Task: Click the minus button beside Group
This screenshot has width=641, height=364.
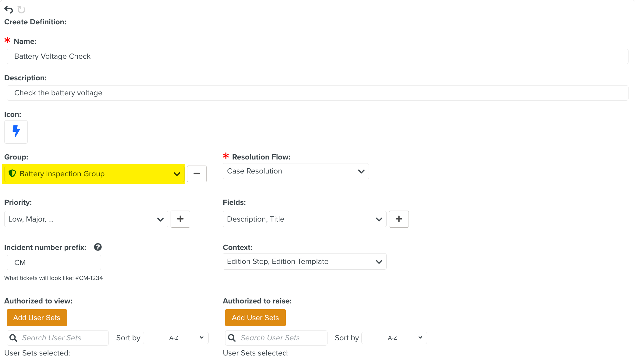Action: tap(197, 174)
